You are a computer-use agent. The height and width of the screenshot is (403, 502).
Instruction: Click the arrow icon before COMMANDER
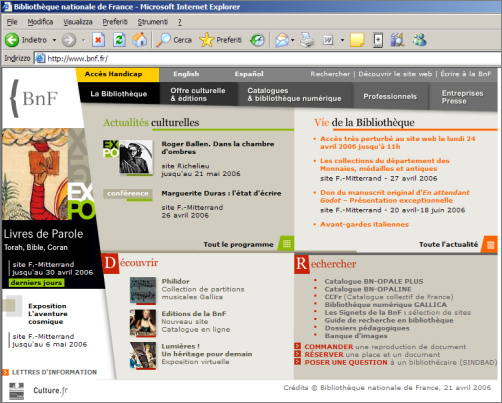[298, 346]
